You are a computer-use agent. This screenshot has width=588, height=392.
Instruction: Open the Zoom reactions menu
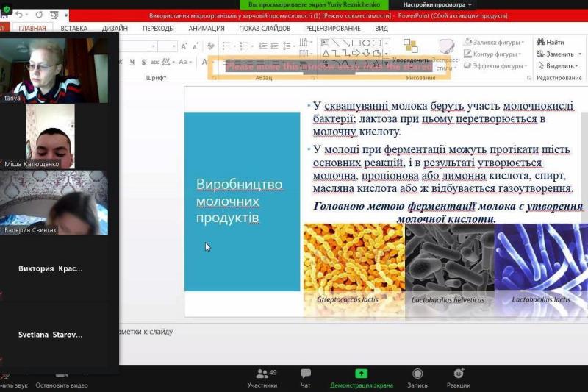pos(459,378)
